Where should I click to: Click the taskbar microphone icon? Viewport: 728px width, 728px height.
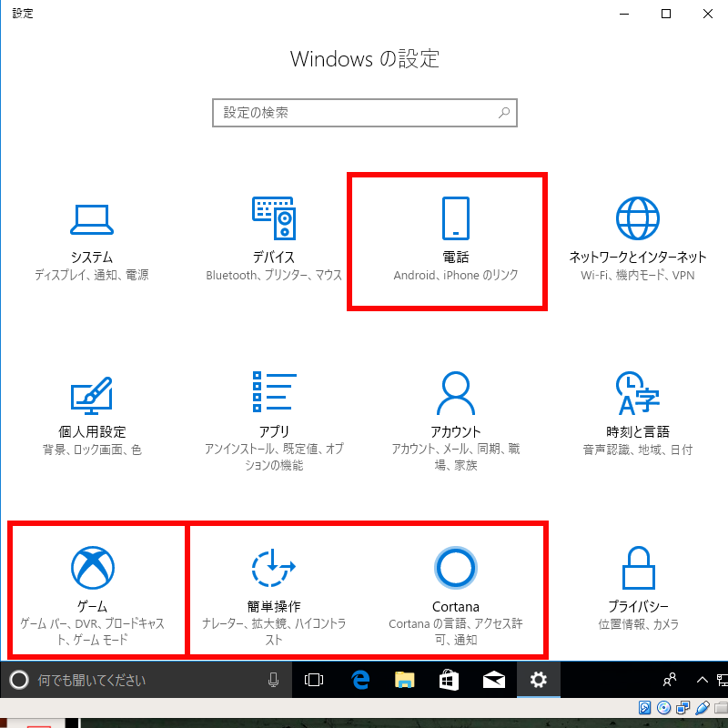coord(273,680)
